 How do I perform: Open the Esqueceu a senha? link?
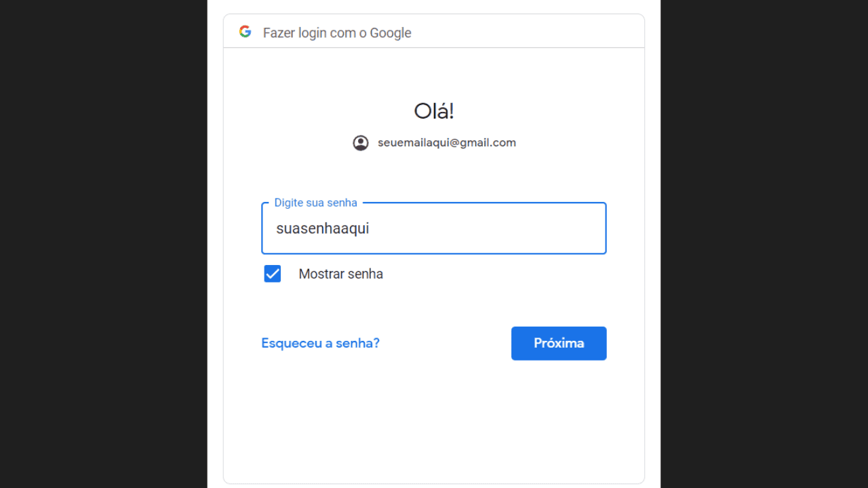[x=320, y=343]
